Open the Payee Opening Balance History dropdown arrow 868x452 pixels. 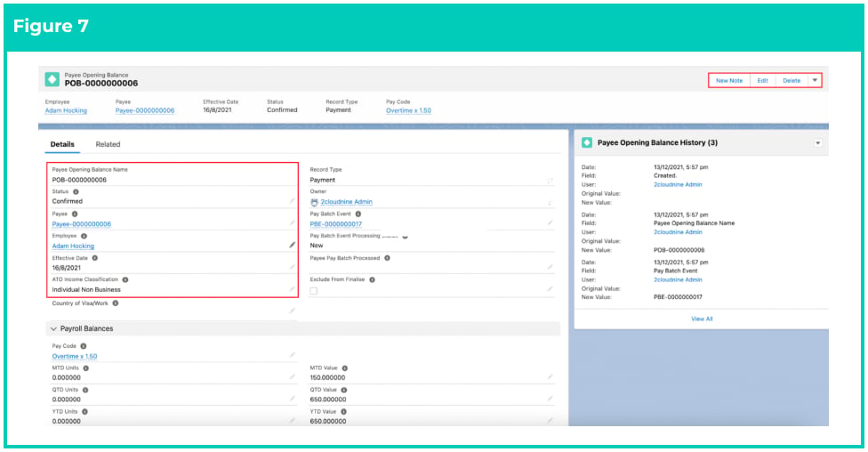pos(817,143)
